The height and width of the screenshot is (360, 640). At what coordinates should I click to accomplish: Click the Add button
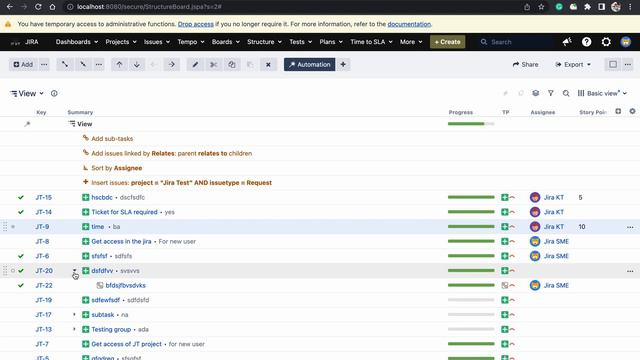pyautogui.click(x=23, y=64)
